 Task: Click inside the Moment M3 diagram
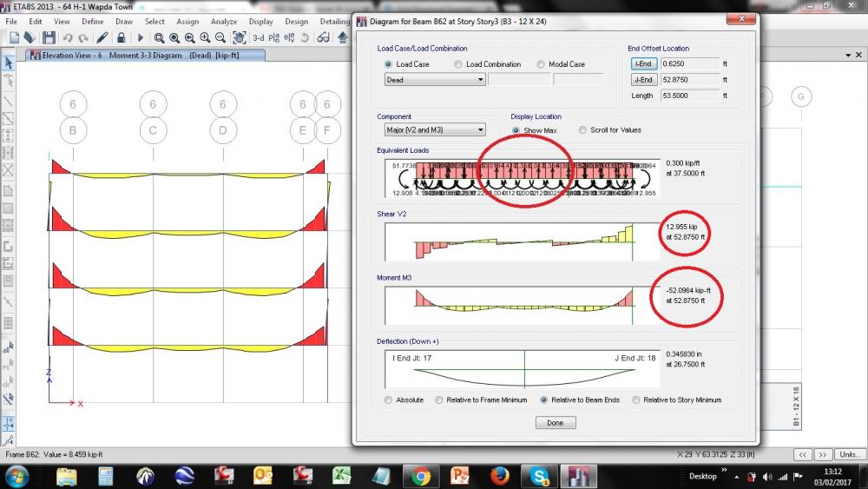pos(522,305)
